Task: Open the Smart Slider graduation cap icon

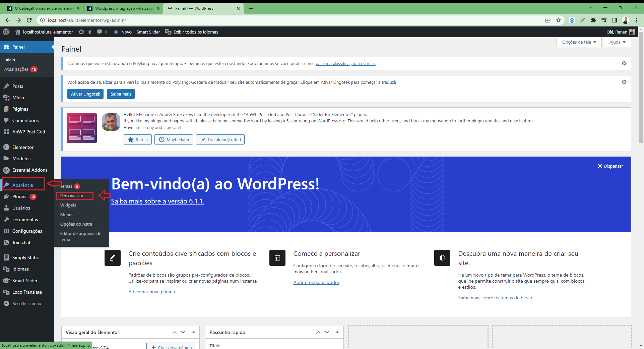Action: 6,281
